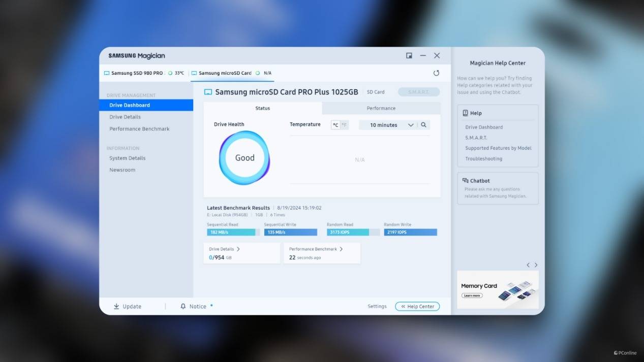Click the Chatbot speech bubble icon

tap(465, 181)
